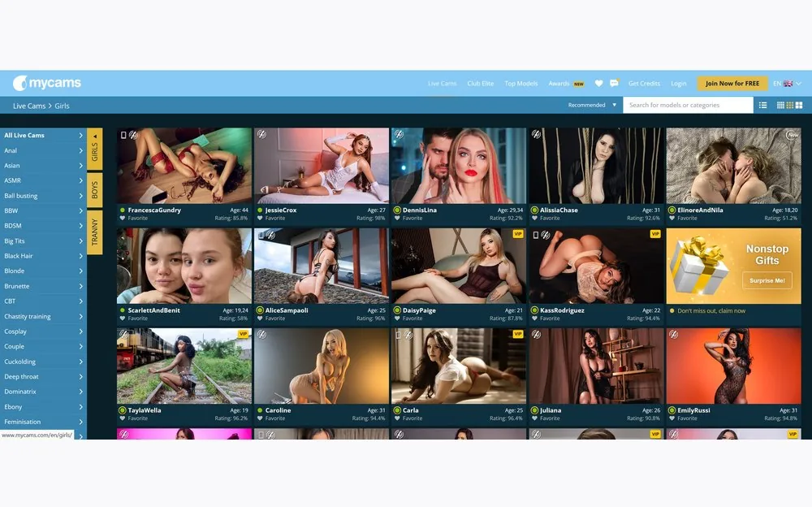The height and width of the screenshot is (507, 812).
Task: Click Don't miss out, claim now link
Action: pyautogui.click(x=711, y=311)
